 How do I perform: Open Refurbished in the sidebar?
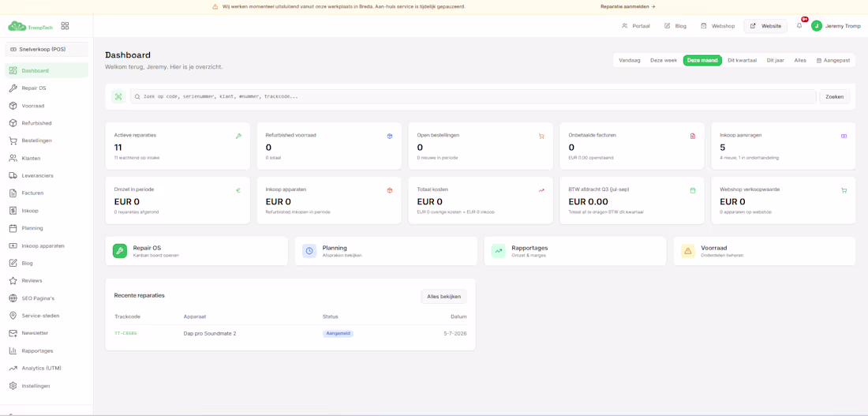point(47,123)
